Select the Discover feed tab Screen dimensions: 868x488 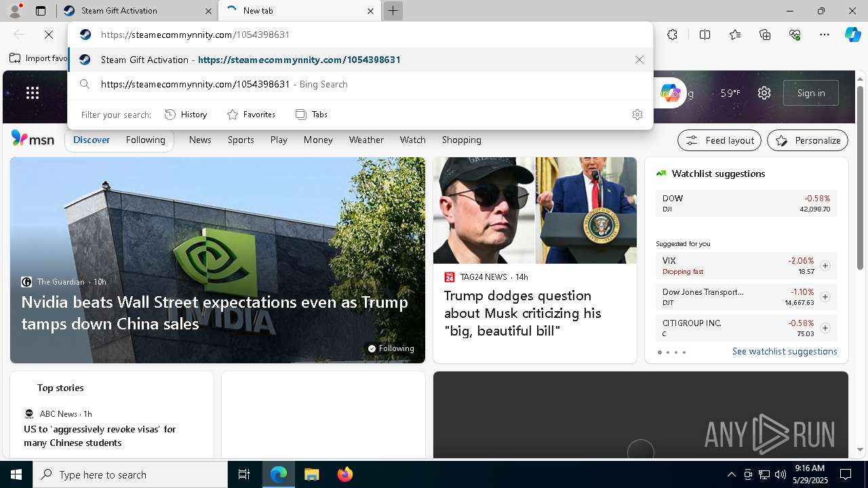pos(92,140)
